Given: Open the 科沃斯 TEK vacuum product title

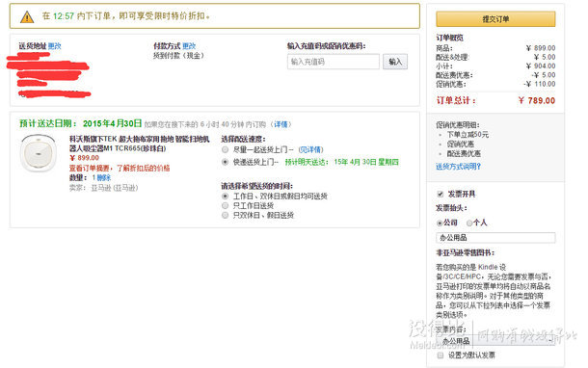Looking at the screenshot, I should 139,144.
